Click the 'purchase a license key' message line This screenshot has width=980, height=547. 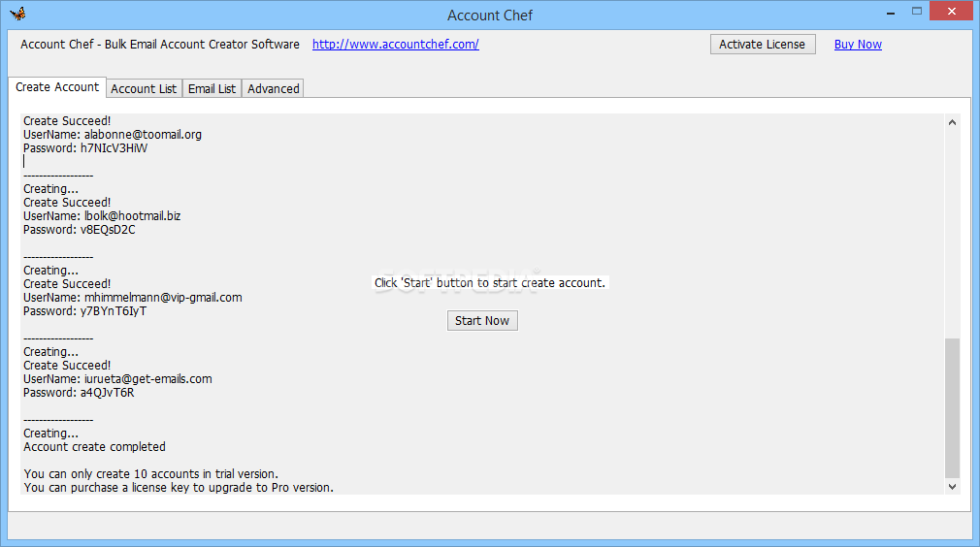pos(179,488)
